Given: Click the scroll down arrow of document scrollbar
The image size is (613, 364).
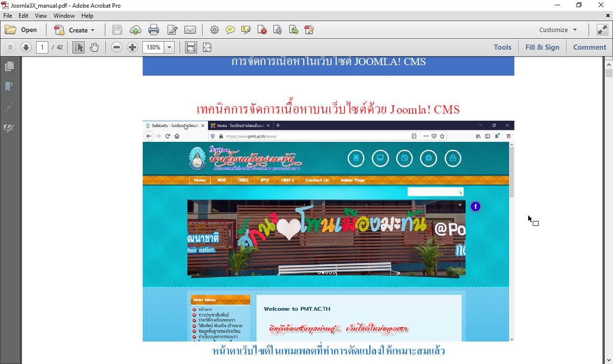Looking at the screenshot, I should tap(609, 360).
